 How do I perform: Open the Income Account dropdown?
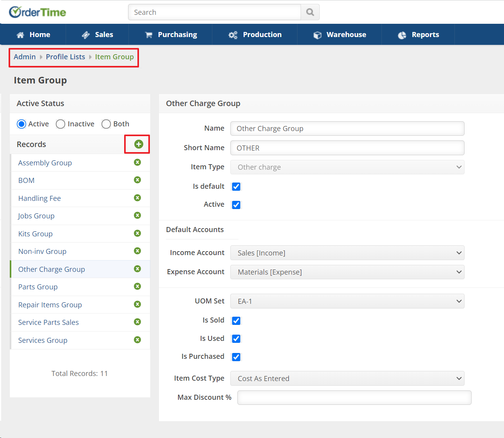347,253
